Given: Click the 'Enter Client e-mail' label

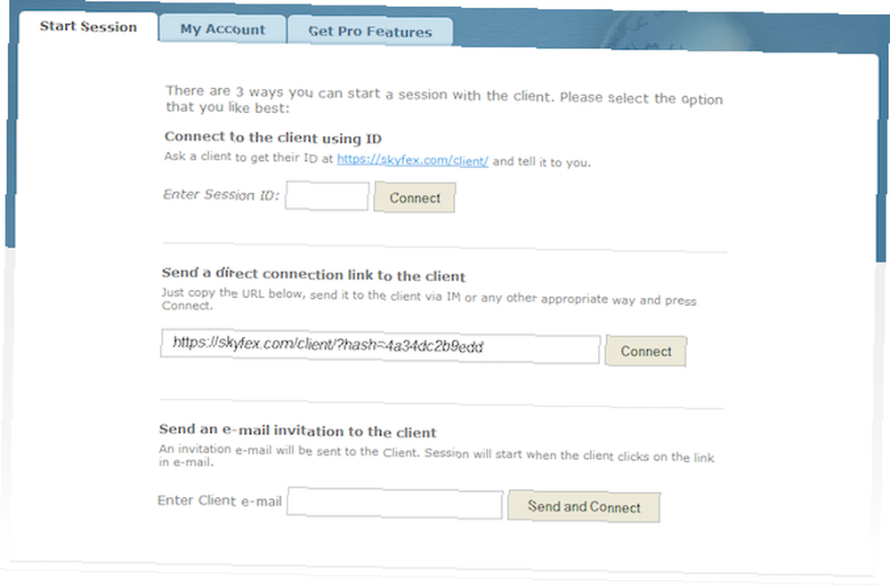Looking at the screenshot, I should coord(220,501).
